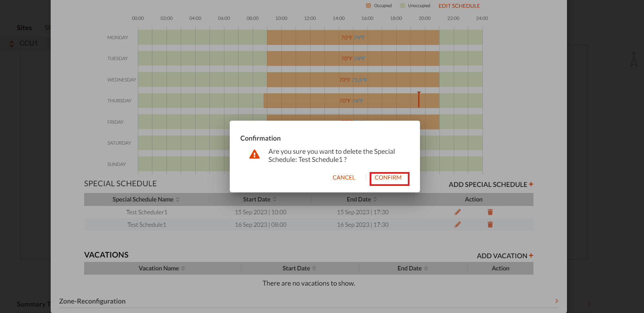The height and width of the screenshot is (313, 644).
Task: Click the VACATIONS heading
Action: 106,255
